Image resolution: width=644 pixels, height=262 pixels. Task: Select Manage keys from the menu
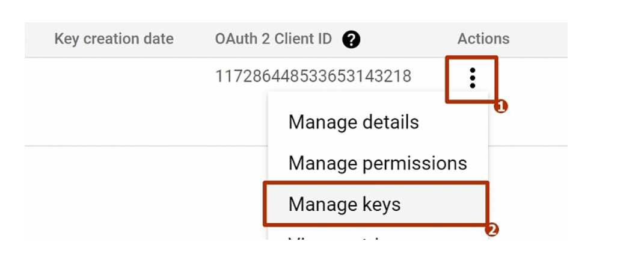tap(344, 204)
